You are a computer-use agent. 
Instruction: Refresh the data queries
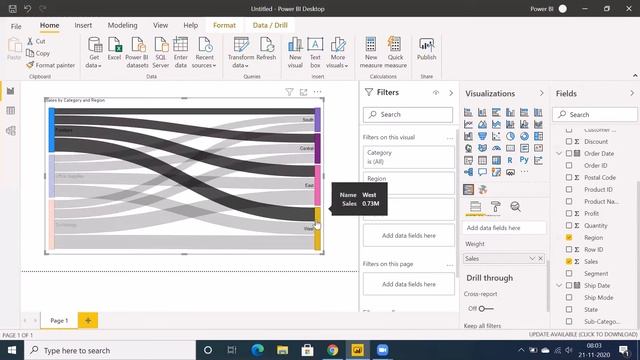[266, 49]
